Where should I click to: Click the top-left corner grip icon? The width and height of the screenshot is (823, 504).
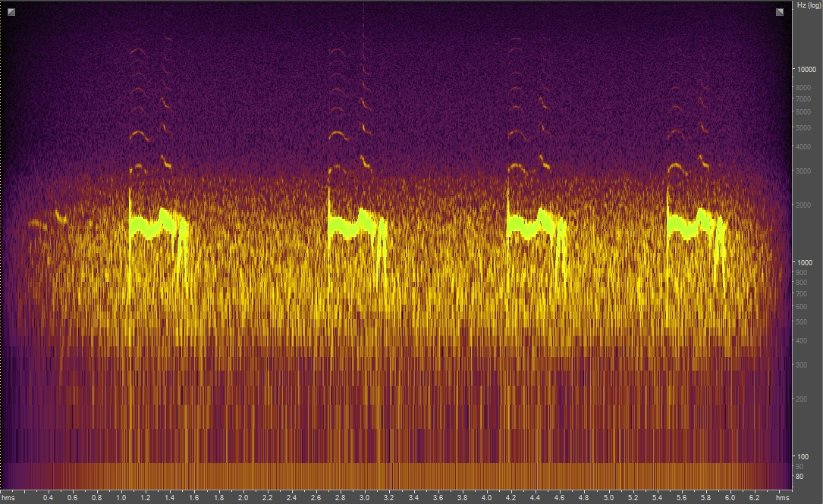point(10,11)
